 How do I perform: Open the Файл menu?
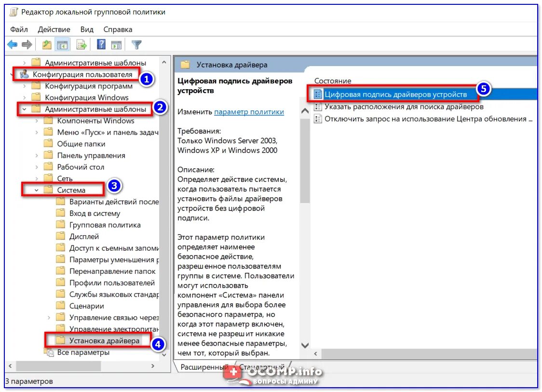19,29
